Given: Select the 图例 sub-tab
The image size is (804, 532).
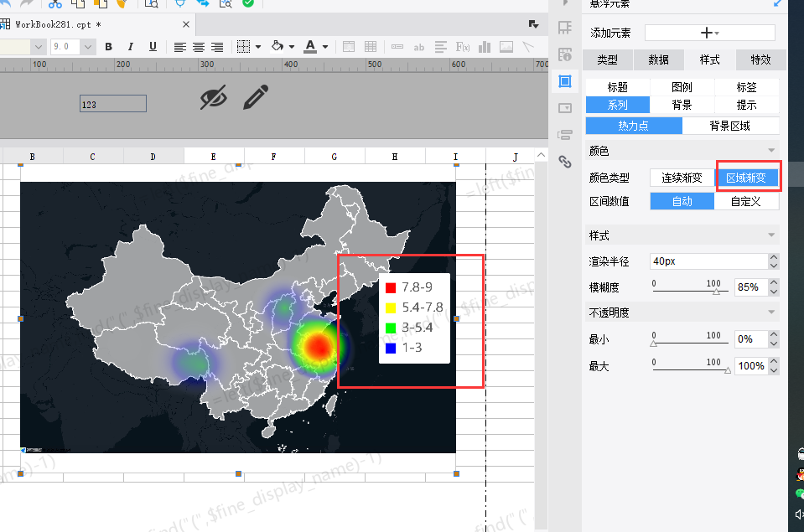Looking at the screenshot, I should click(682, 87).
